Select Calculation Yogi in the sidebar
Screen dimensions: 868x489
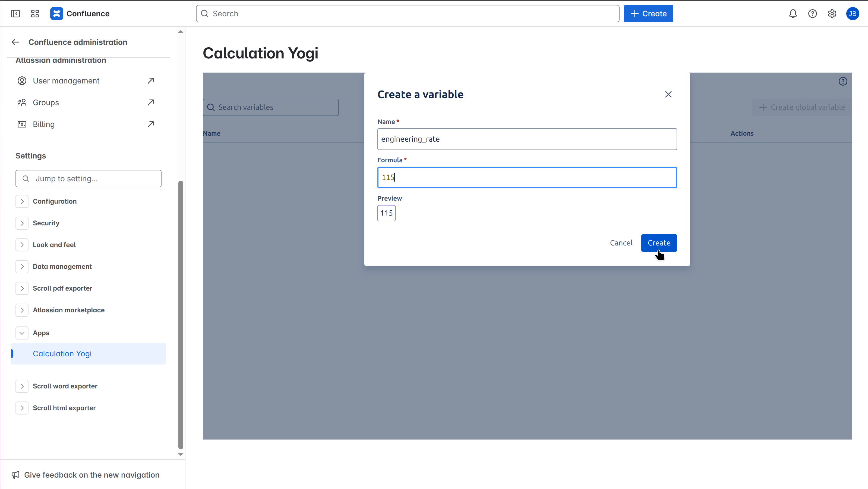(62, 353)
